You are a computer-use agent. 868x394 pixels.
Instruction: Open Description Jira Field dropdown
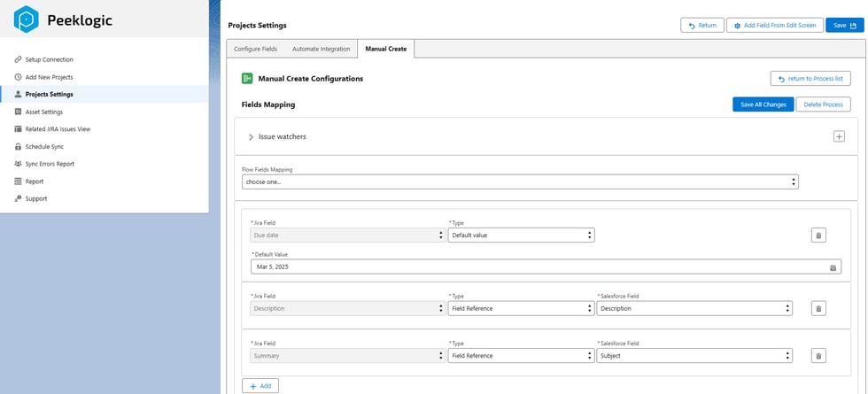(x=347, y=309)
